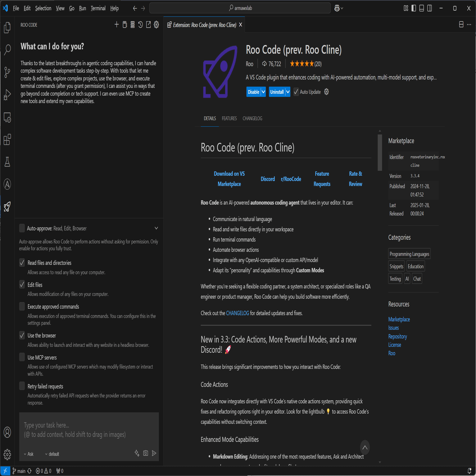476x476 pixels.
Task: Pop Roo Code out into the editor
Action: point(148,25)
